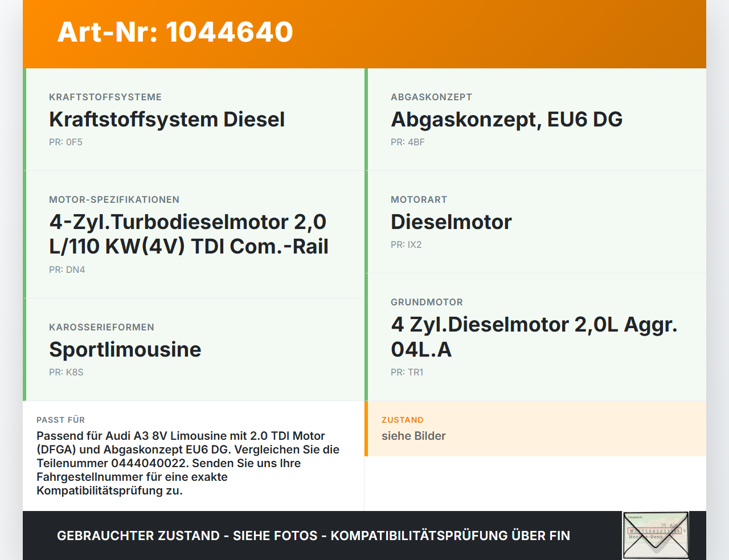Click the 'PR: K8S' code

[x=66, y=372]
